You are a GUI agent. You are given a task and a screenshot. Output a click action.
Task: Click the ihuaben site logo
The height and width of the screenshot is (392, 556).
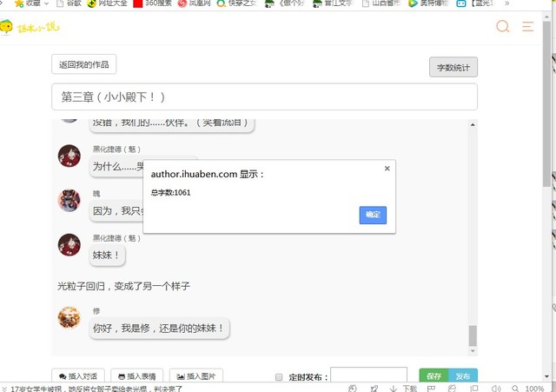pyautogui.click(x=26, y=28)
